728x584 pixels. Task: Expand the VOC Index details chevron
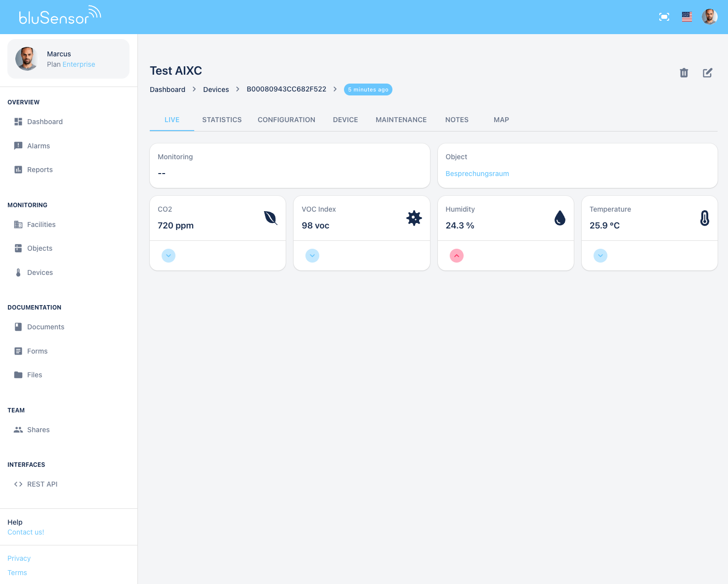[x=312, y=256]
